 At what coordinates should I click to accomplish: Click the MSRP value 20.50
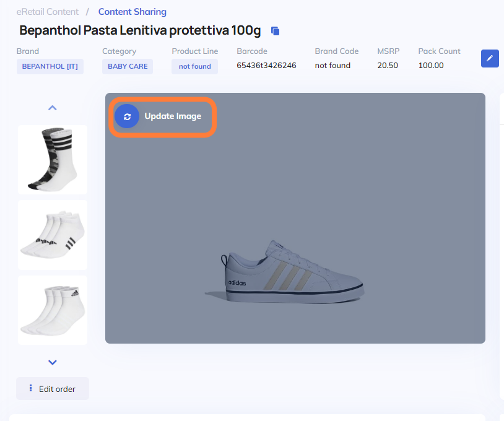[388, 66]
